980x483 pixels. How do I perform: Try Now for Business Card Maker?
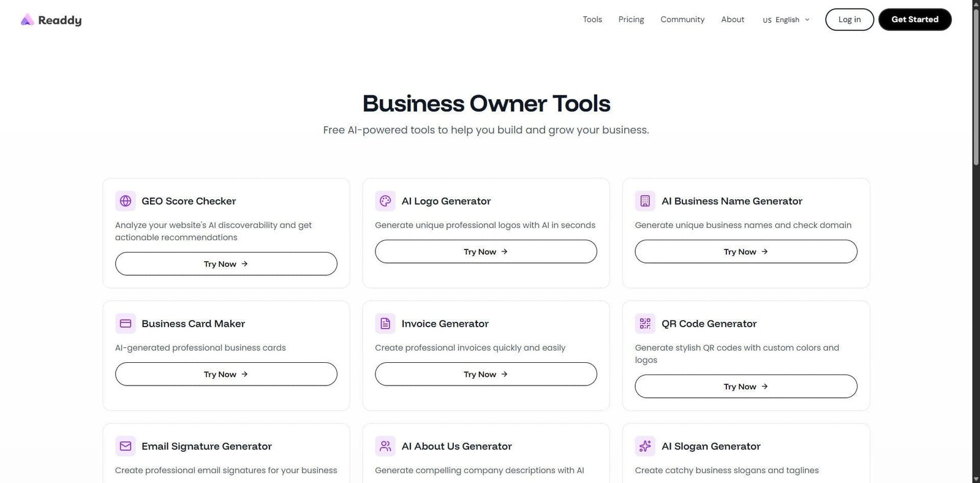(226, 374)
